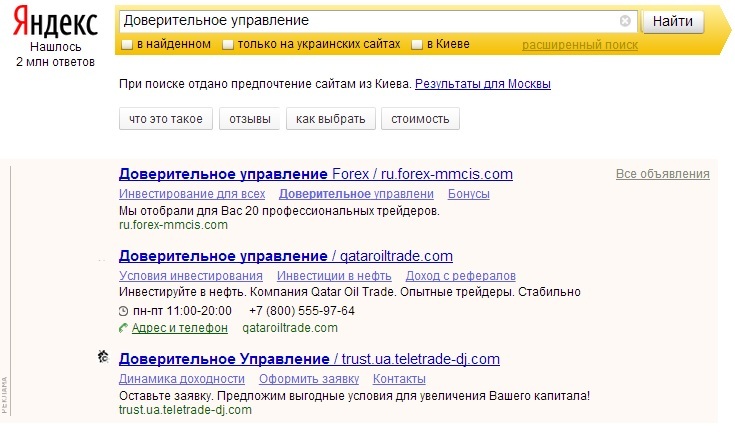Click the green ru.forex-mmcis.com URL
This screenshot has width=735, height=433.
(x=173, y=225)
